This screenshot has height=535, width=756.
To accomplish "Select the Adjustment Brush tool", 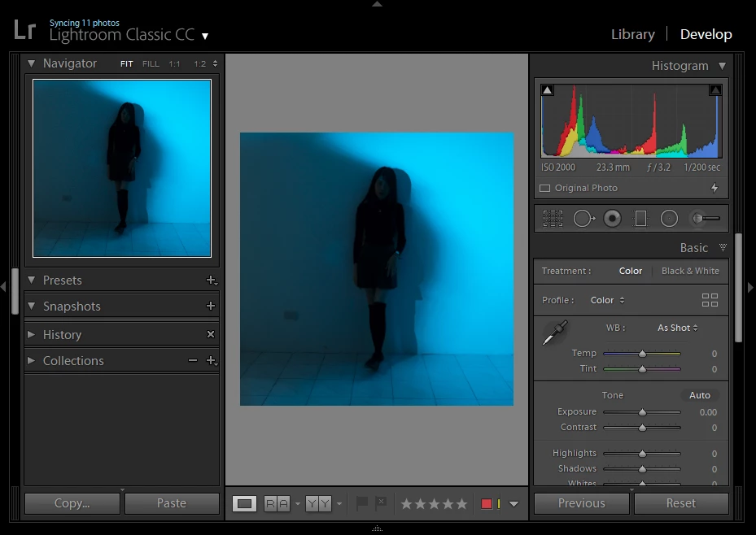I will pyautogui.click(x=706, y=219).
